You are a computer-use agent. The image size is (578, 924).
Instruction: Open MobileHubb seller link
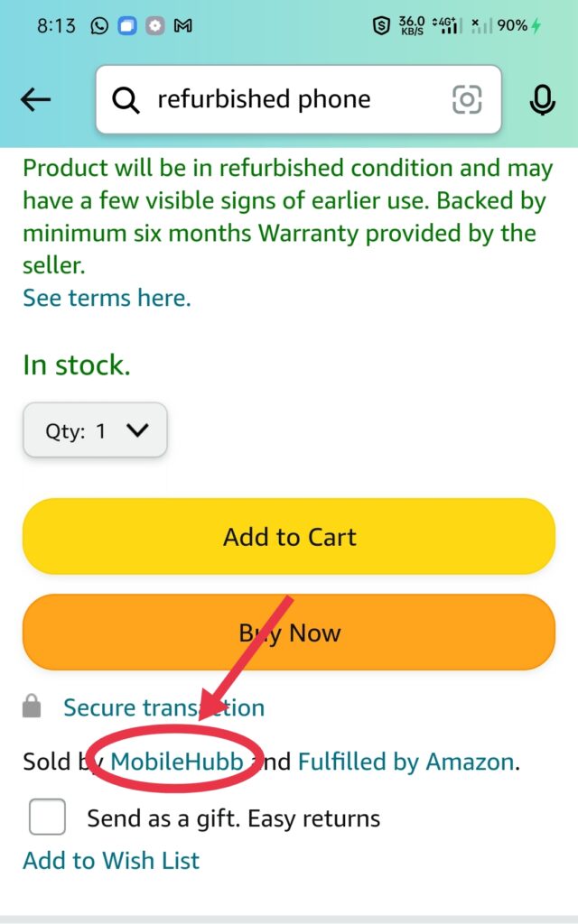tap(177, 762)
